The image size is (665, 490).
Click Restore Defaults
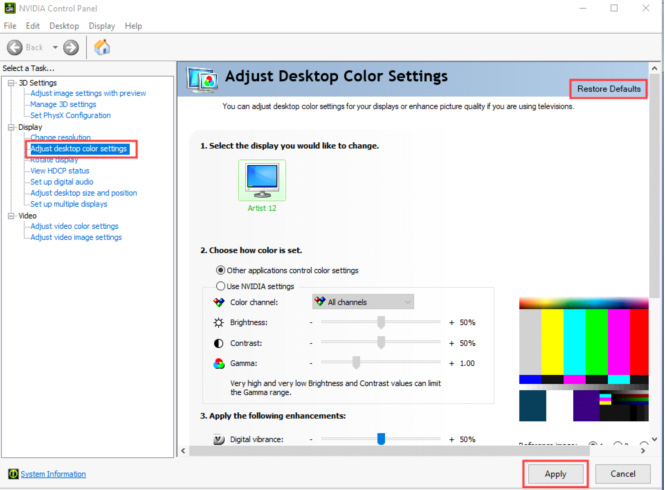click(609, 89)
